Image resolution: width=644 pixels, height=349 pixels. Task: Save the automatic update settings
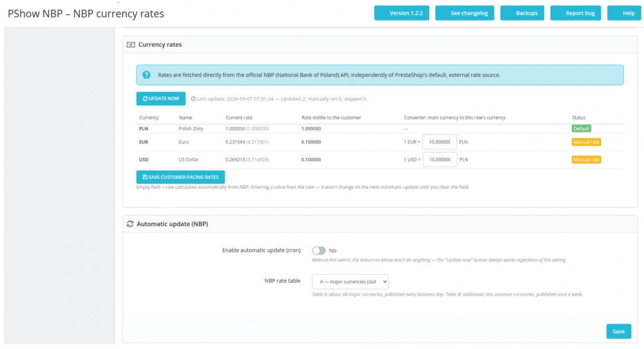click(619, 331)
